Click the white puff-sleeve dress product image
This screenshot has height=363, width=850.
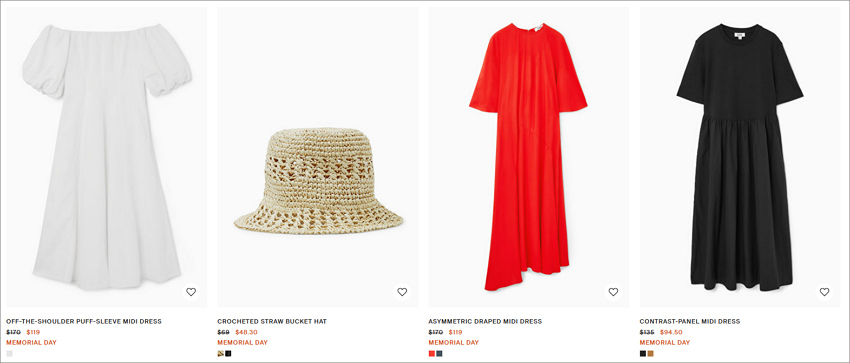click(x=106, y=157)
